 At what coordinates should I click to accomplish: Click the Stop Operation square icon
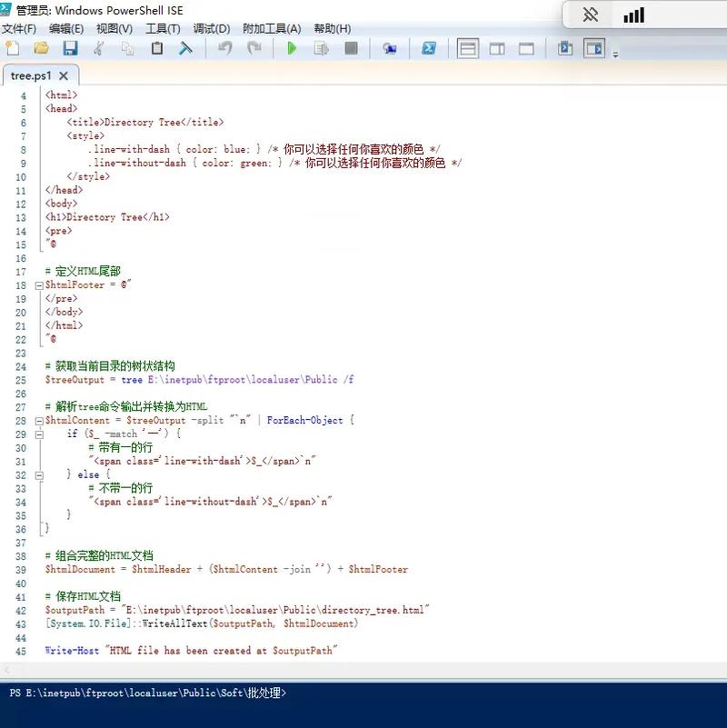(x=351, y=48)
